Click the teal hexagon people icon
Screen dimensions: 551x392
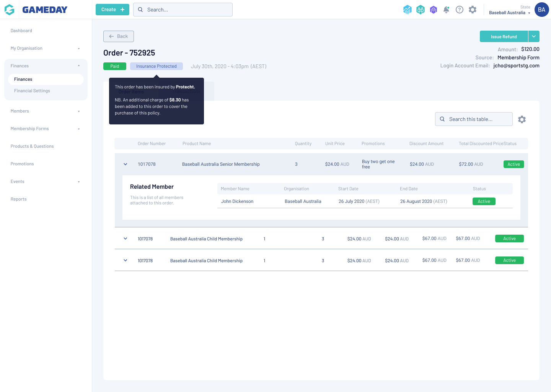421,10
